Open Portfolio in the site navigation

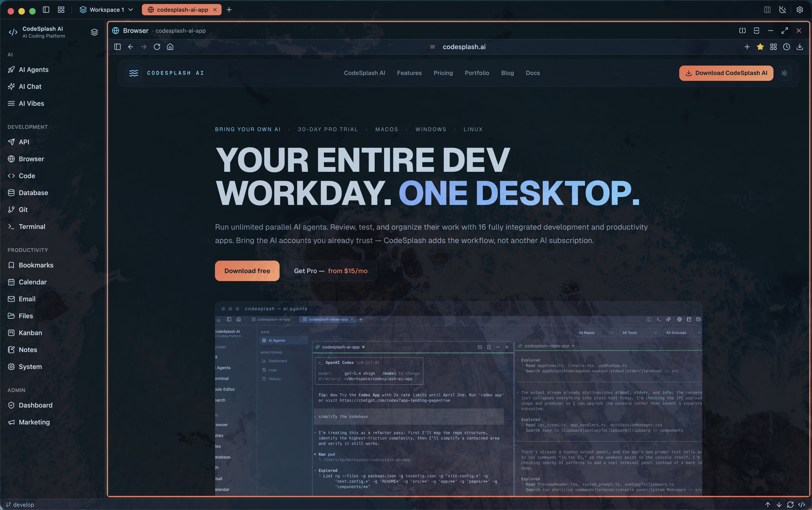pos(477,73)
